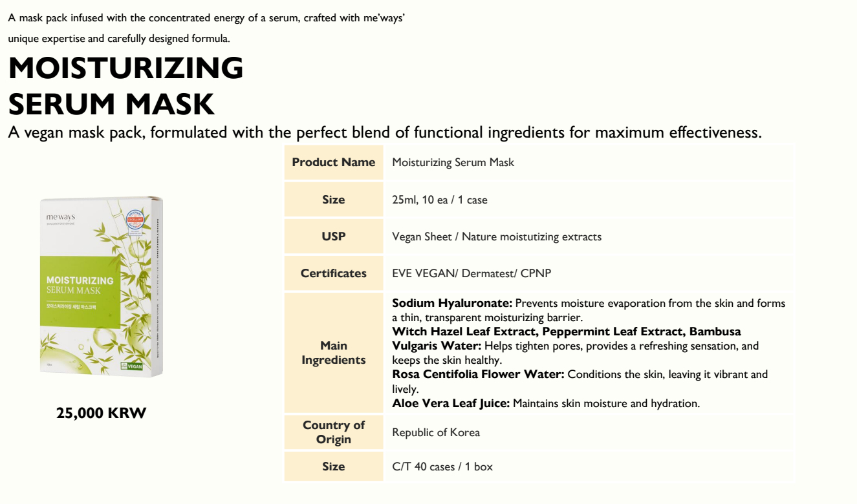Click the me'ways brand logo on the box

pyautogui.click(x=60, y=218)
